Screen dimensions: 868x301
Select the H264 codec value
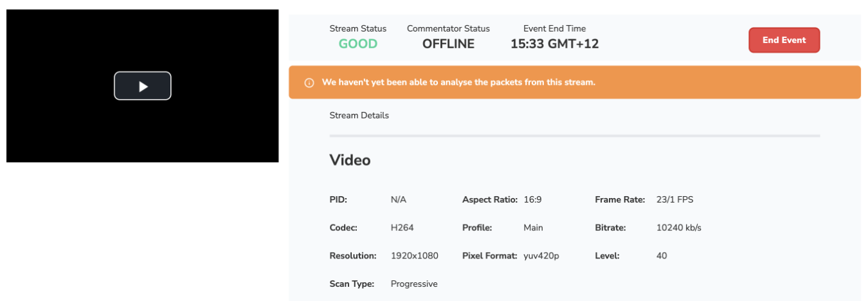tap(401, 228)
